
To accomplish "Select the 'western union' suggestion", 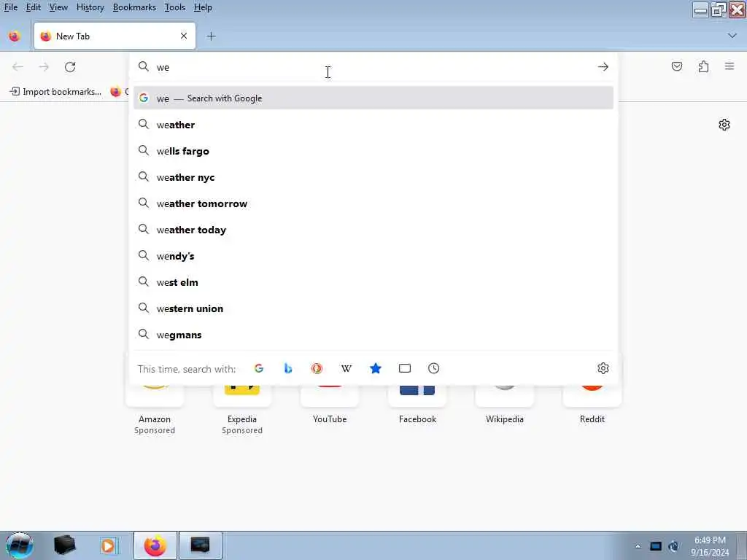I will 373,308.
